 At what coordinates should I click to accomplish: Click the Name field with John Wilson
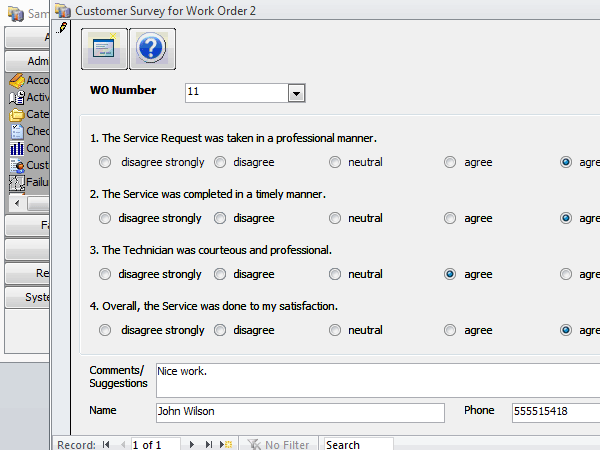click(299, 412)
